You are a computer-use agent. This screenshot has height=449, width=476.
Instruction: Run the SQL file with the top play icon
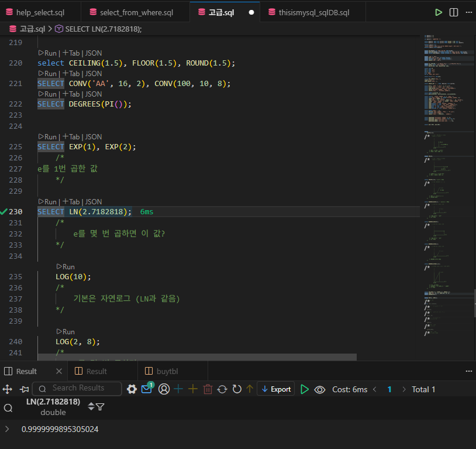[x=439, y=12]
